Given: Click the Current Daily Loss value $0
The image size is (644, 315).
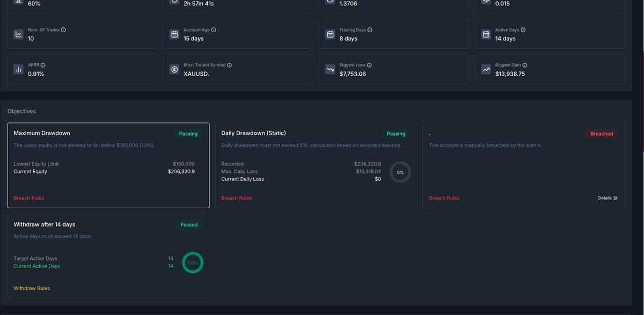Looking at the screenshot, I should 378,179.
